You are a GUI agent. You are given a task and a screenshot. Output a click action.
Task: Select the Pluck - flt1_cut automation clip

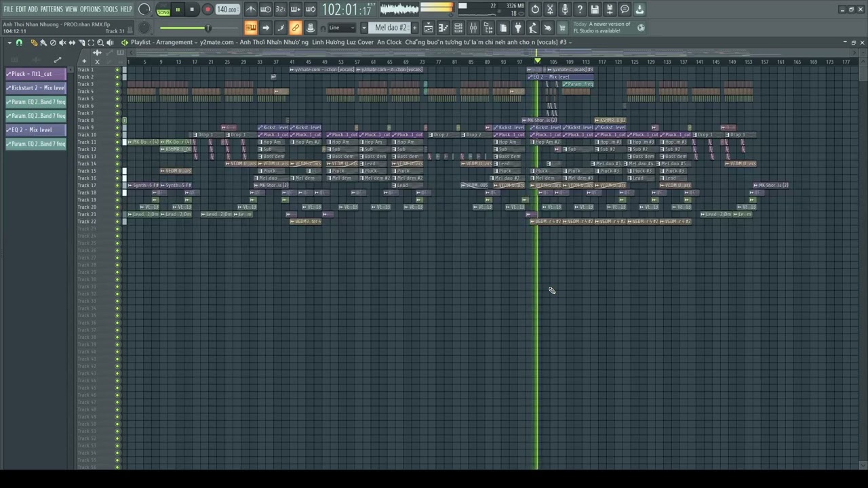tap(36, 74)
